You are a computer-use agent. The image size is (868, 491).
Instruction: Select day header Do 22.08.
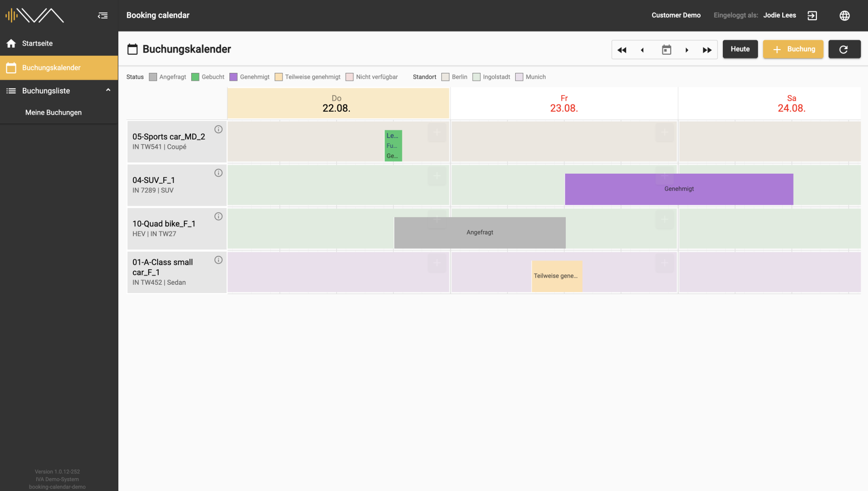338,103
